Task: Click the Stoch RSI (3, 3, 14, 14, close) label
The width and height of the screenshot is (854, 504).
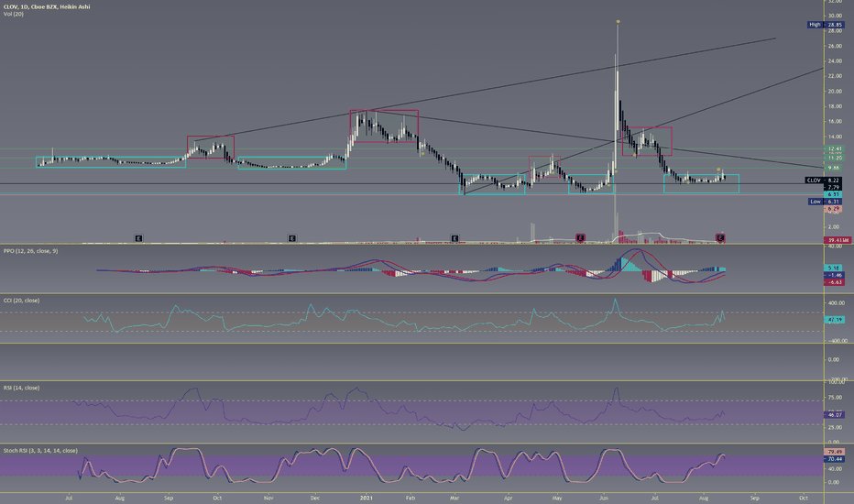Action: pyautogui.click(x=40, y=451)
